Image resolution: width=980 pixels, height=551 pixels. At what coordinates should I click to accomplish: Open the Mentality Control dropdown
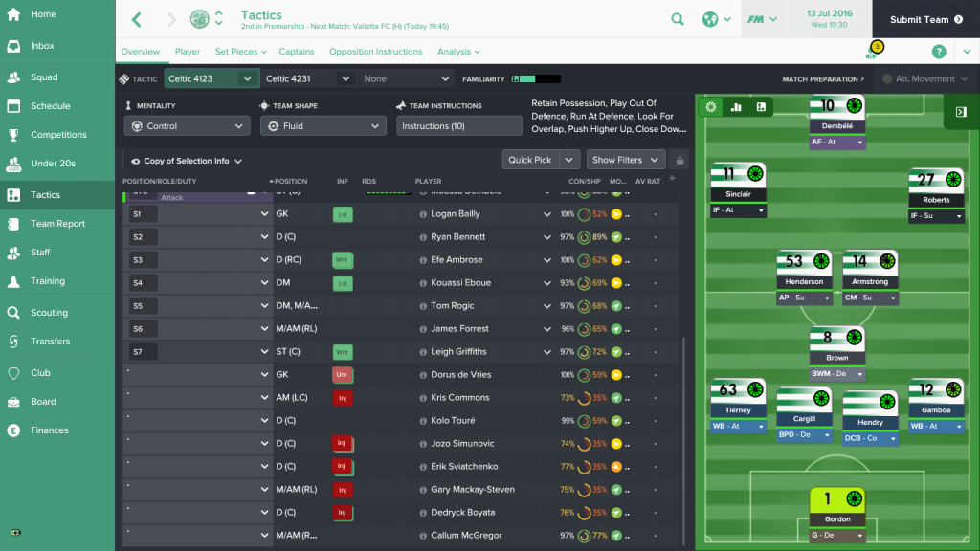187,126
